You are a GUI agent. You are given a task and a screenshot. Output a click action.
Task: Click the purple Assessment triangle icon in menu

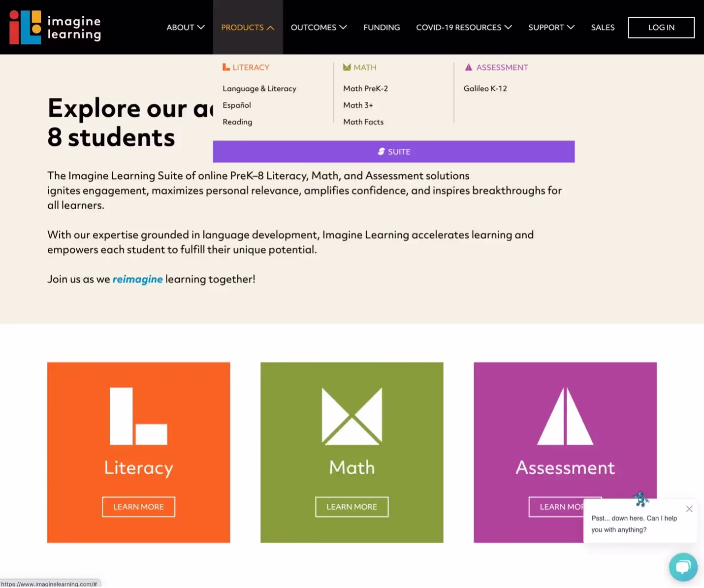(469, 67)
